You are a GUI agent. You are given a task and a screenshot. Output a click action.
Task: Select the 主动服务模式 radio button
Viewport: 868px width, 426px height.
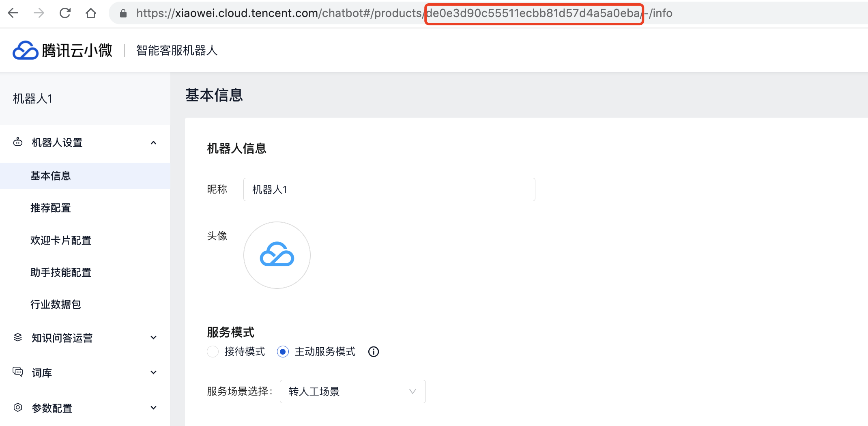point(283,351)
